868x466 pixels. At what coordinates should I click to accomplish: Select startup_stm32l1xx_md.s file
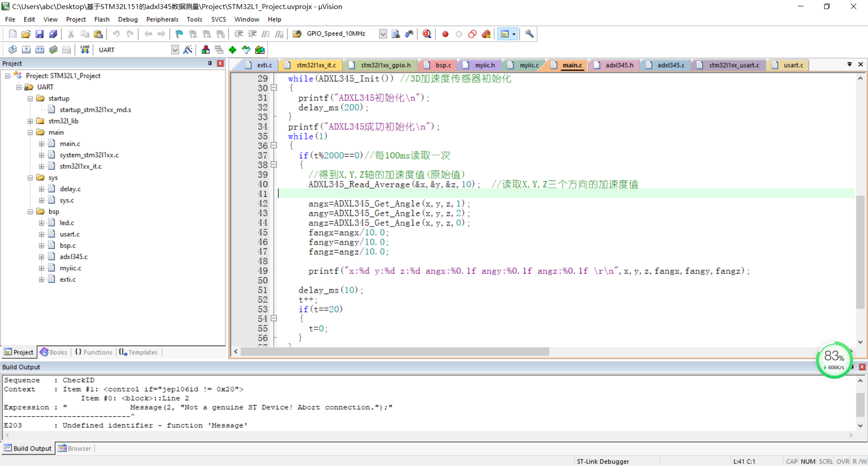point(95,110)
